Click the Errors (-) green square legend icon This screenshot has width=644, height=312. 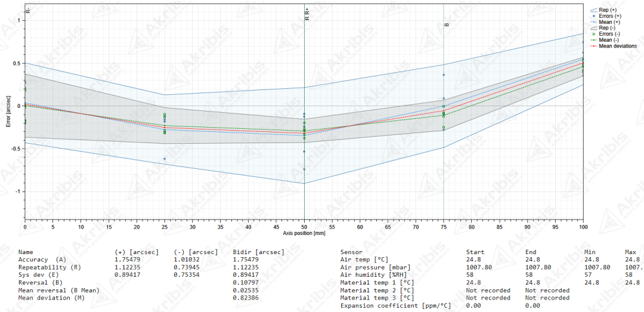pos(593,34)
